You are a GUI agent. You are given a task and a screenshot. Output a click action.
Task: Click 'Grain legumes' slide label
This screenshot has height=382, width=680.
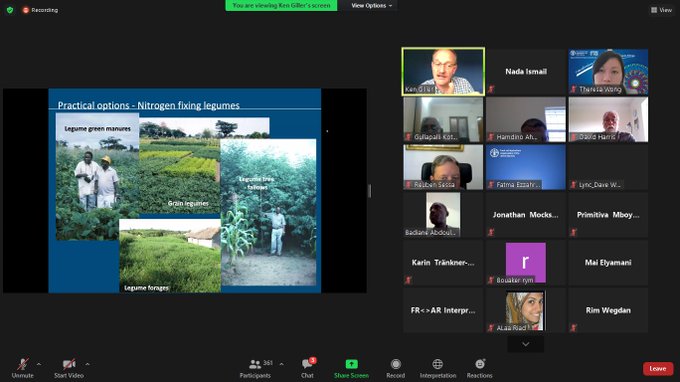pyautogui.click(x=188, y=203)
